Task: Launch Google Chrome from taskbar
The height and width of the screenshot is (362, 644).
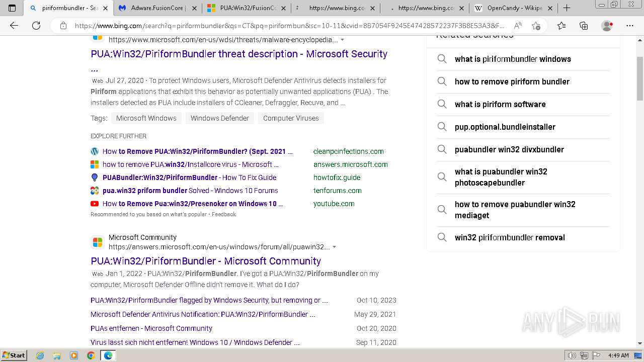Action: [x=91, y=355]
